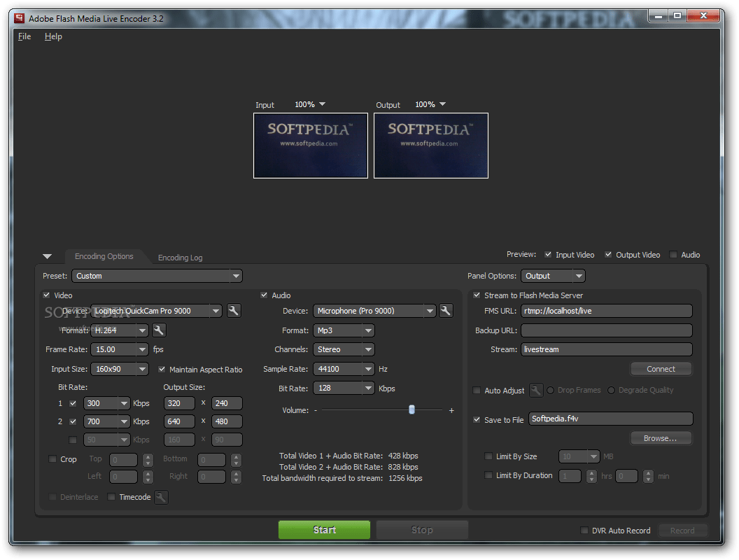The image size is (739, 560).
Task: Open video device settings with the wrench icon
Action: pos(233,310)
